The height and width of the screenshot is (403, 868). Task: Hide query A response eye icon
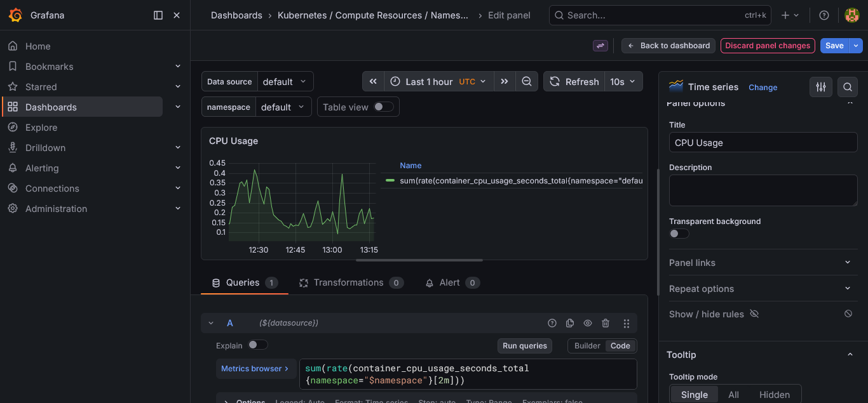click(x=588, y=323)
